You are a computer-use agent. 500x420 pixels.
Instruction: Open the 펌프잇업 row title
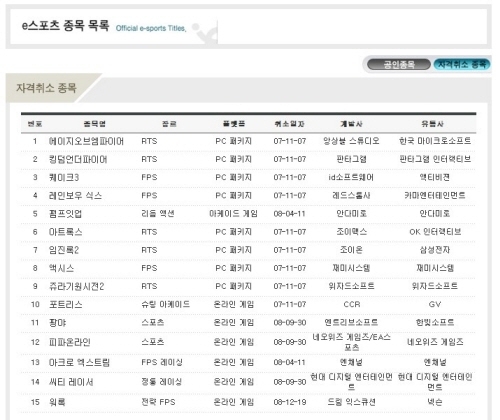coord(65,214)
